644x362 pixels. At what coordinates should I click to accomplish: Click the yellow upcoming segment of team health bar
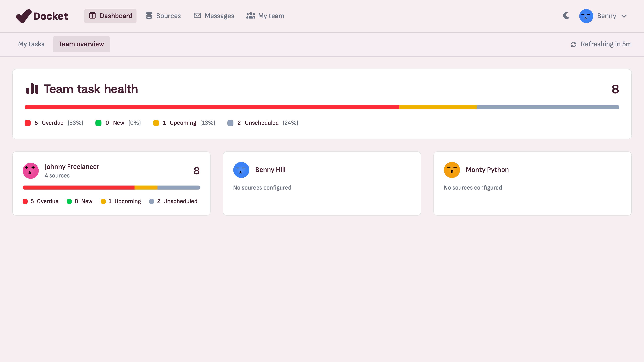point(438,107)
